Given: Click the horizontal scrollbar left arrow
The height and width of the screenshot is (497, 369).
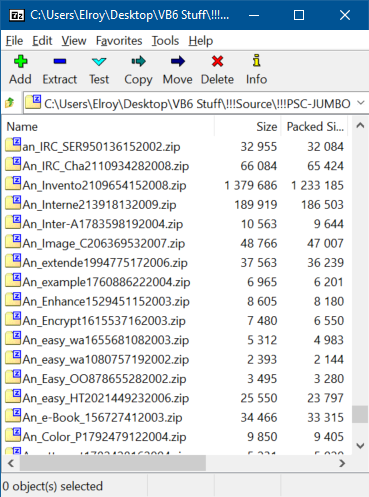Looking at the screenshot, I should pyautogui.click(x=11, y=463).
